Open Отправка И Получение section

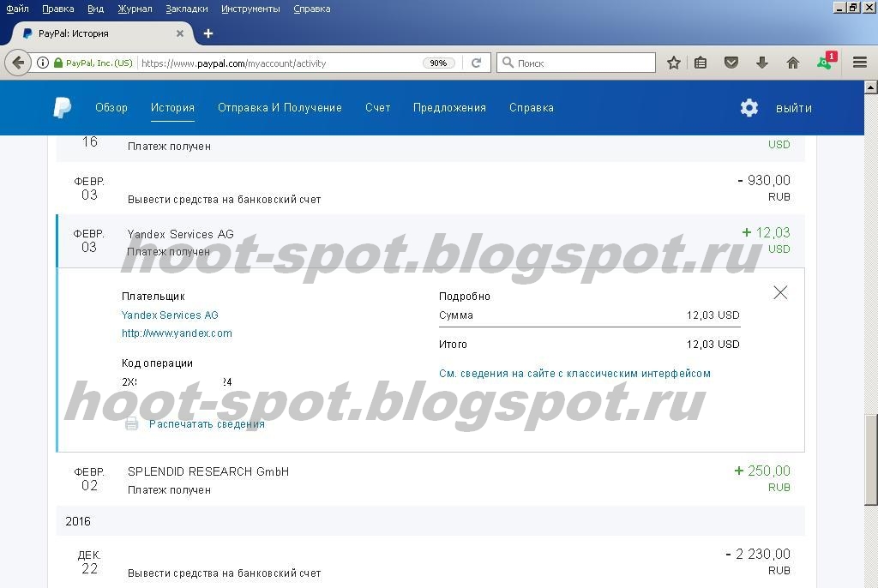tap(280, 107)
